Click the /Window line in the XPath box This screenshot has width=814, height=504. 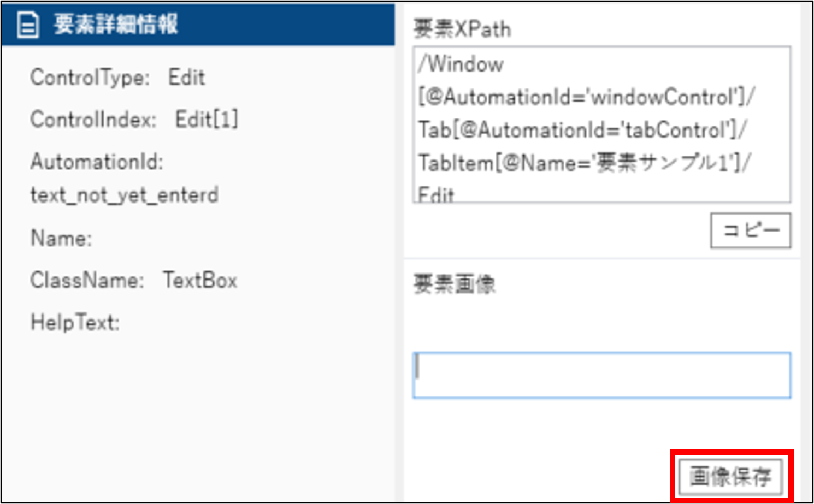[461, 64]
